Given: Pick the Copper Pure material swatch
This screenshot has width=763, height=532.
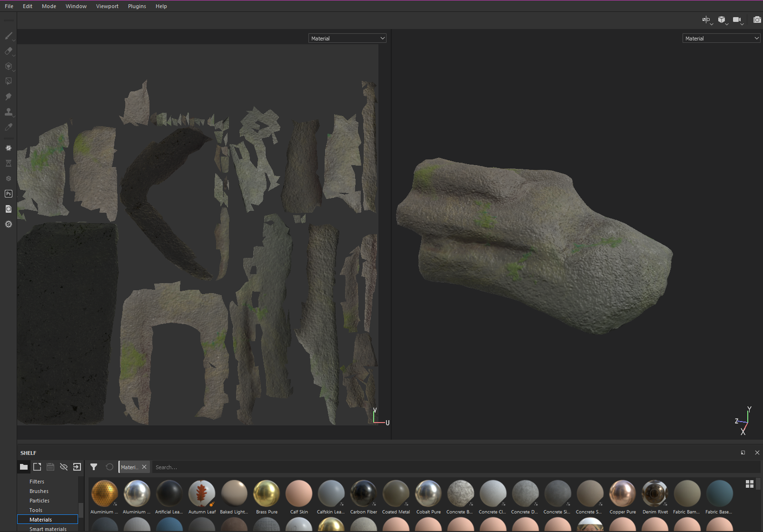Looking at the screenshot, I should [622, 494].
